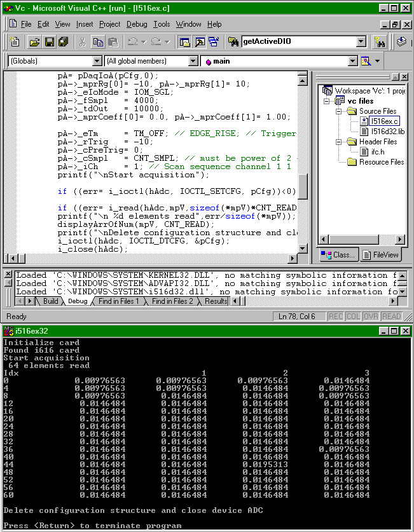The image size is (414, 532).
Task: Open the (All global members) filter dropdown
Action: pyautogui.click(x=193, y=61)
